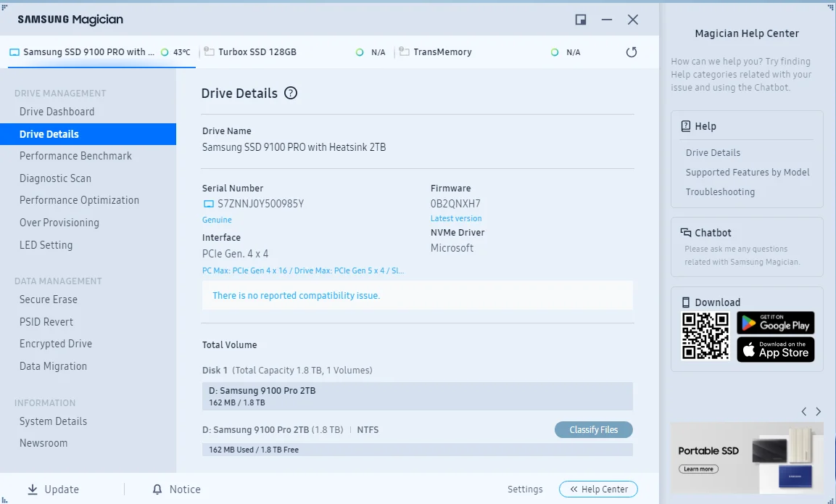The image size is (836, 504).
Task: Open Supported Features by Model help link
Action: [x=748, y=173]
